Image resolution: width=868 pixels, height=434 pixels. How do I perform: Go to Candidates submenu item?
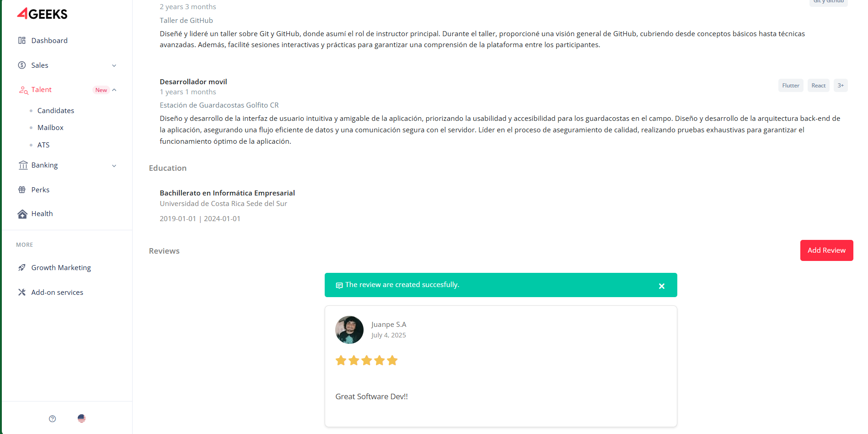pyautogui.click(x=56, y=110)
